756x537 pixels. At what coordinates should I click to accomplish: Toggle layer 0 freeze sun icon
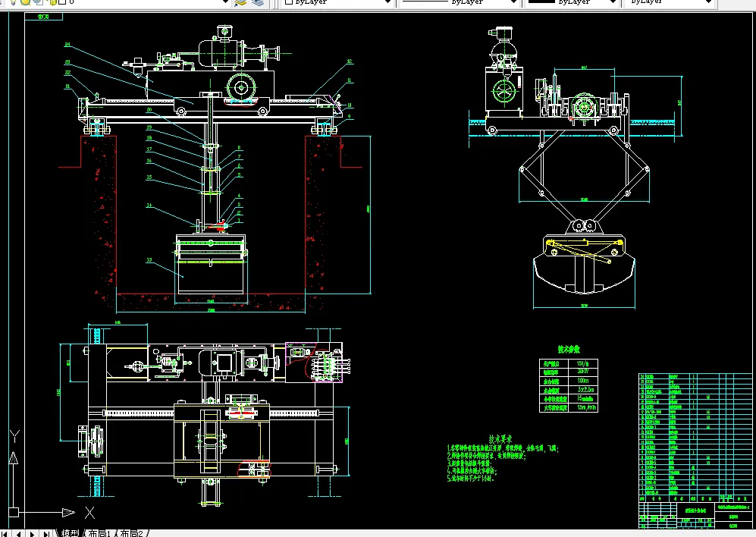tap(25, 2)
